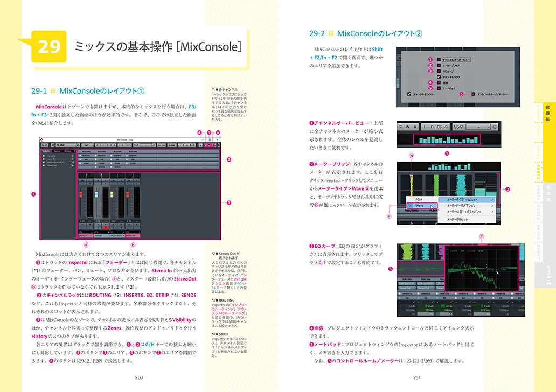Click the red fader of Stereo Out channel
This screenshot has width=556, height=392.
[128, 194]
